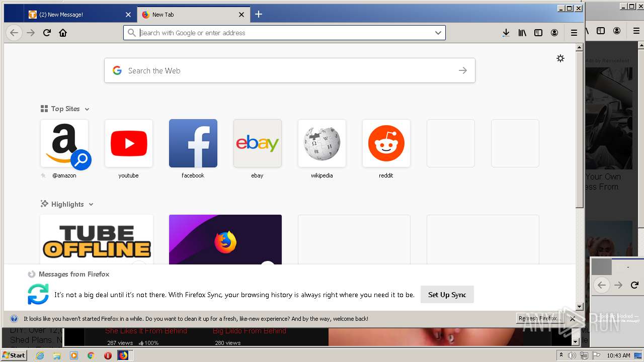Open the Windows Start menu

point(14,355)
